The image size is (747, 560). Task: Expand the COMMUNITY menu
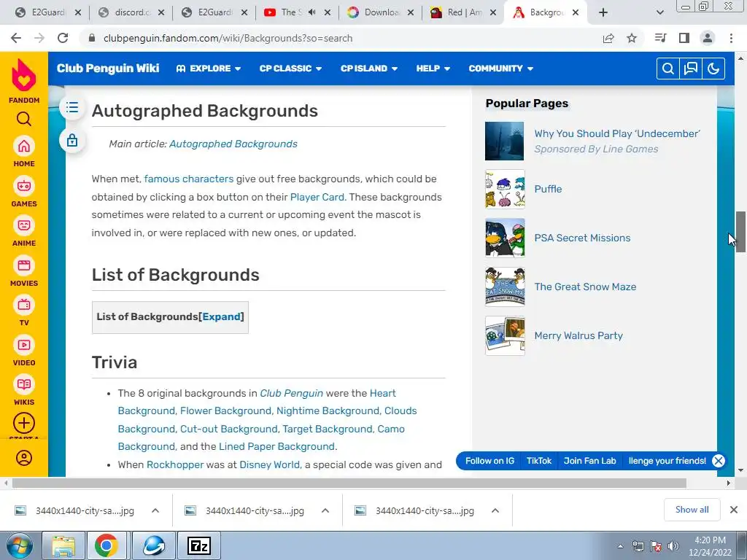click(x=500, y=69)
